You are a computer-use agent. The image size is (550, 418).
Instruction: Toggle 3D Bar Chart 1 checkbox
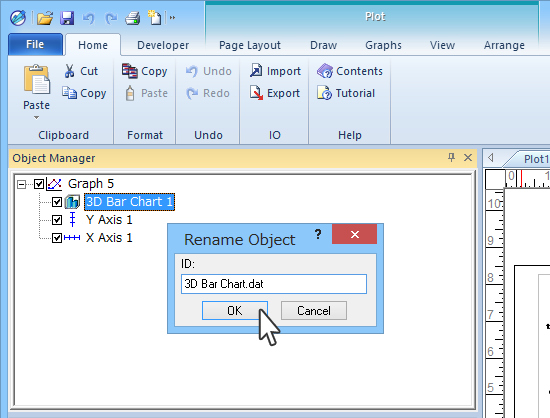(57, 202)
